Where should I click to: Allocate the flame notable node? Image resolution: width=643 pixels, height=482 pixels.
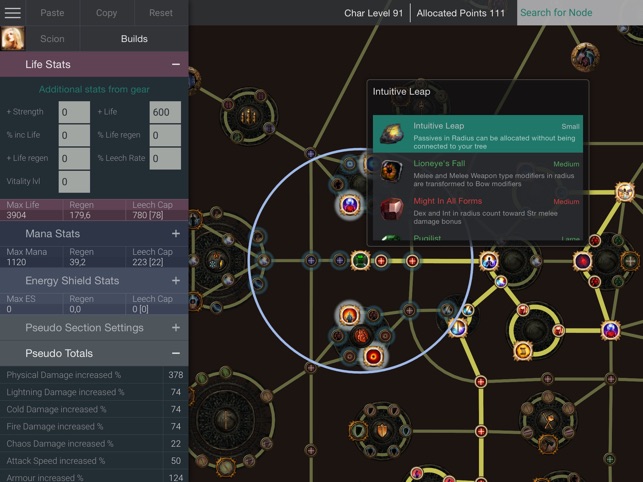pyautogui.click(x=349, y=315)
